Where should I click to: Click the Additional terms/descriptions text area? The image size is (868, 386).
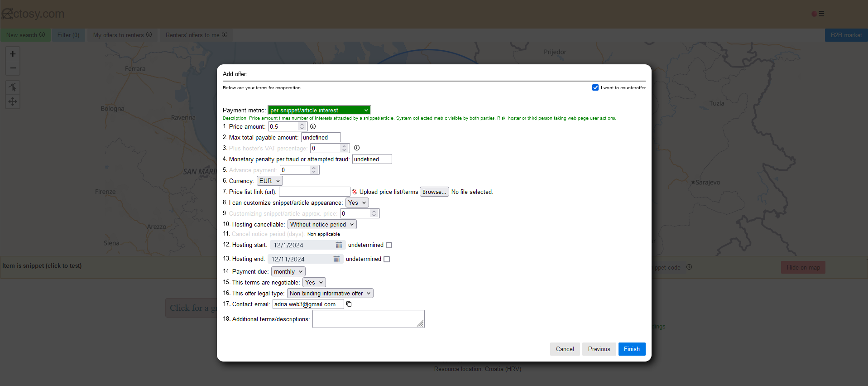click(x=368, y=319)
